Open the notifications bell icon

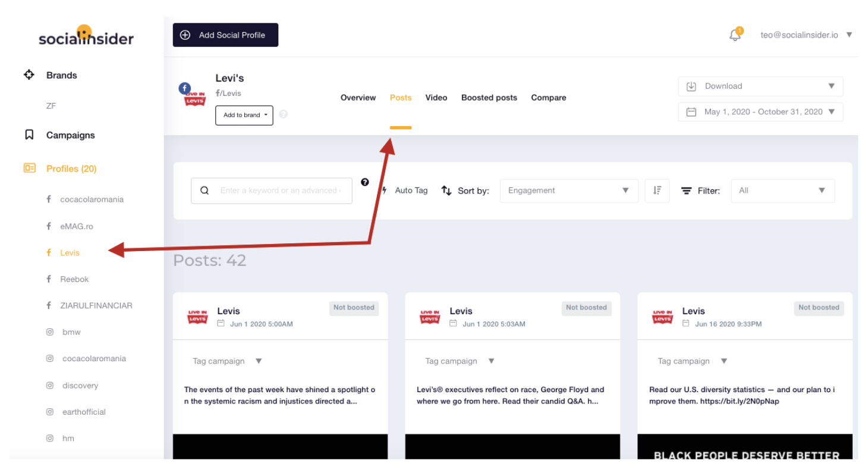[x=735, y=35]
